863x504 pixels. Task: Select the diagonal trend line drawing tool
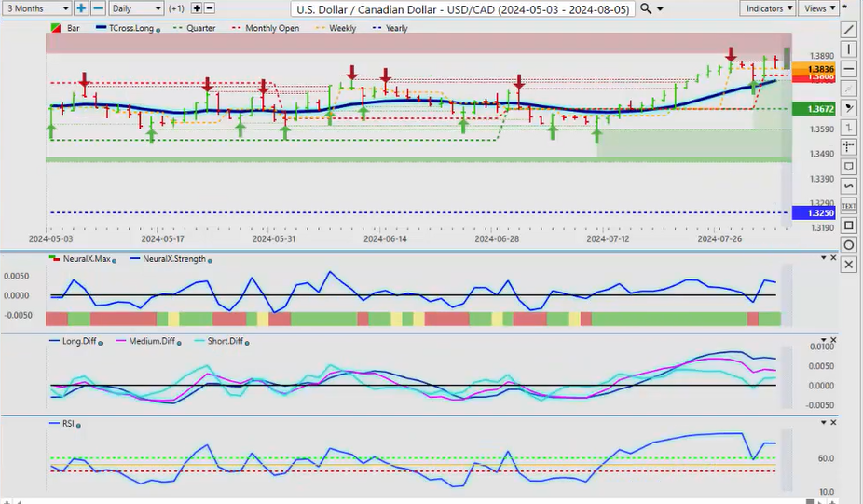tap(848, 30)
